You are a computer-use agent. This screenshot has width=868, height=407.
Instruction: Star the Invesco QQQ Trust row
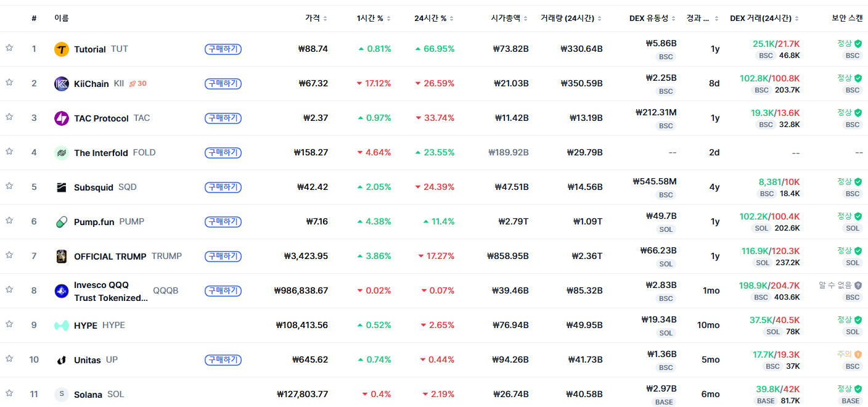[x=9, y=289]
